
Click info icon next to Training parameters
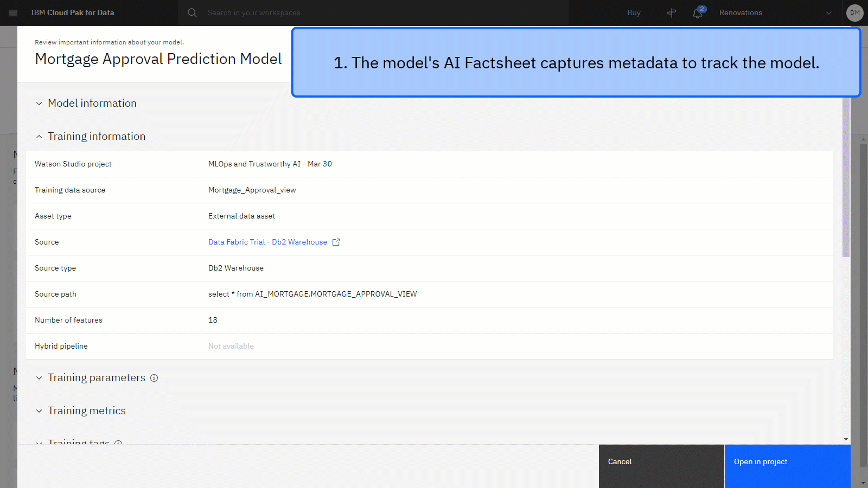[154, 378]
